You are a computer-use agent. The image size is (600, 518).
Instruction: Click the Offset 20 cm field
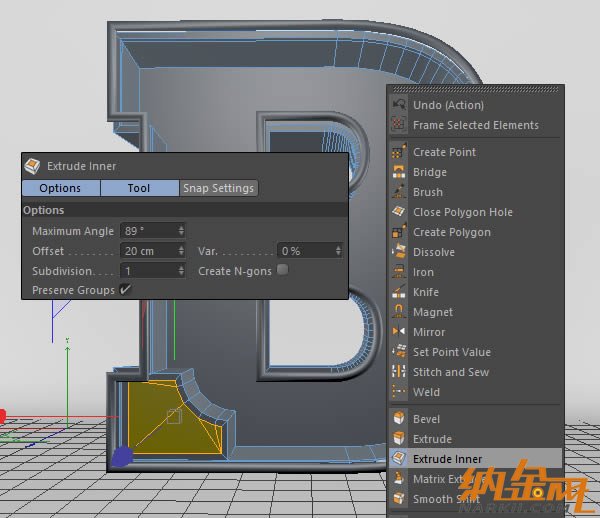153,251
